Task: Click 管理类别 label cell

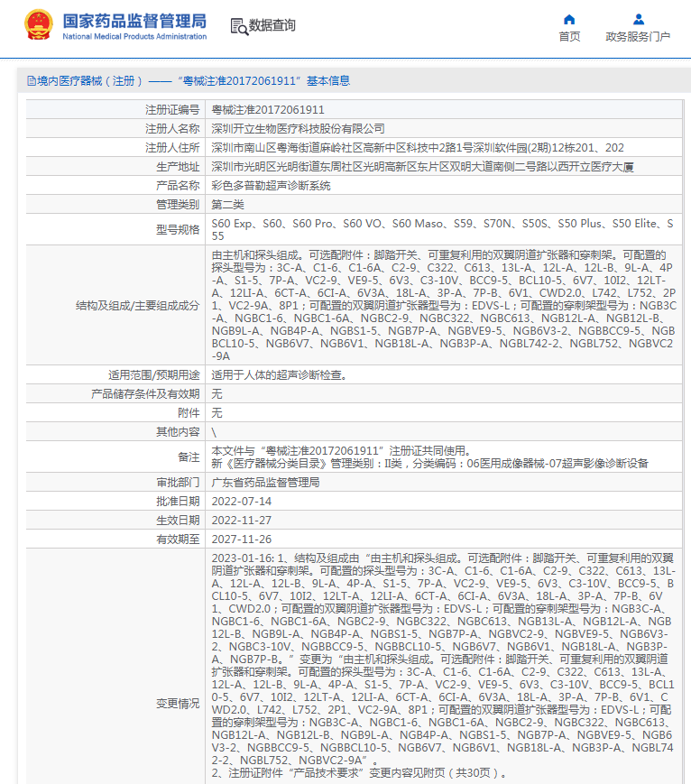Action: pos(115,205)
